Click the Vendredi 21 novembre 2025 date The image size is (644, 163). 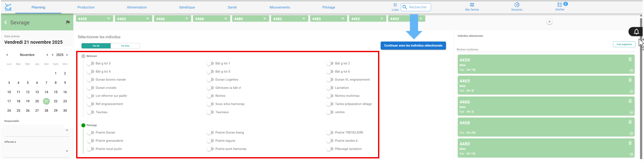click(x=33, y=42)
